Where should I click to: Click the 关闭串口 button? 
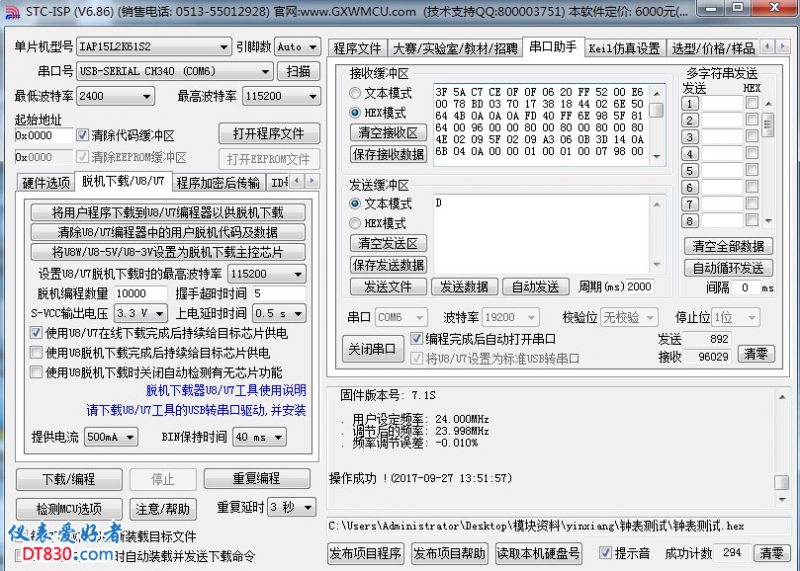[373, 350]
